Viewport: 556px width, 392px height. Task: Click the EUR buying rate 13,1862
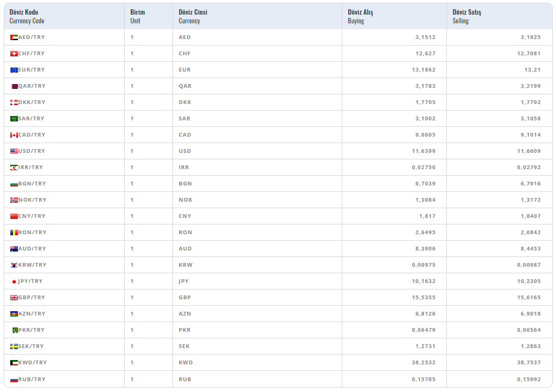tap(423, 70)
